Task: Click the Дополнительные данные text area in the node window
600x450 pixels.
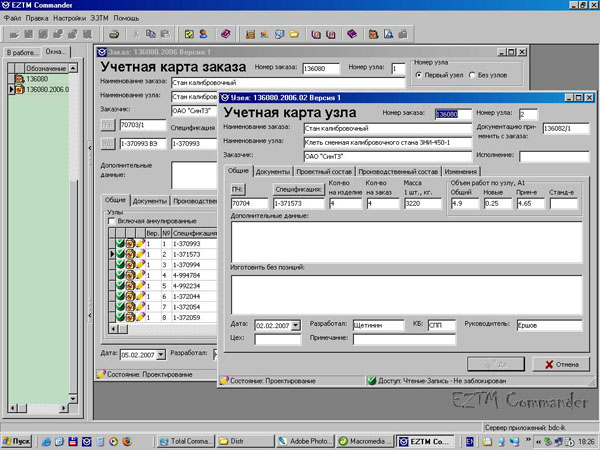Action: 406,242
